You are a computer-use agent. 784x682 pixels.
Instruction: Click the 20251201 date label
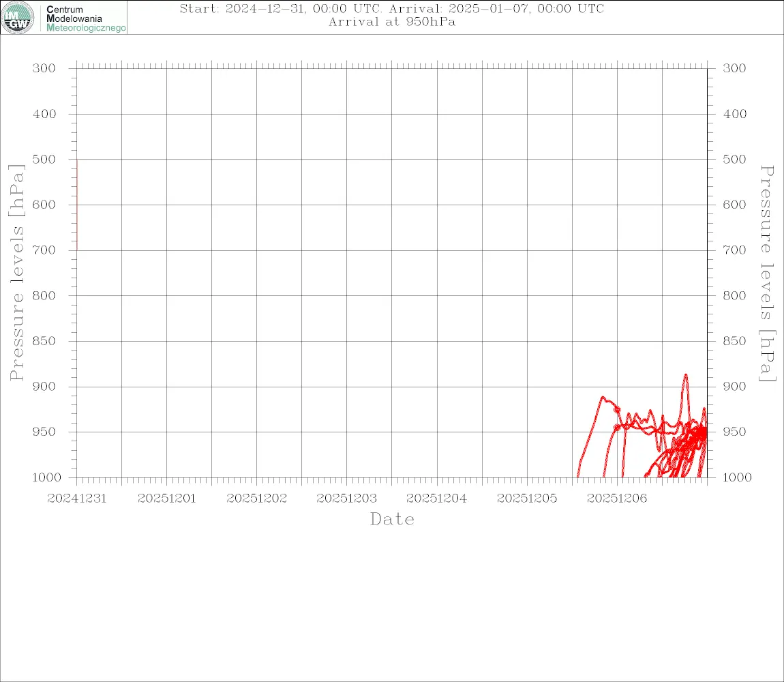[167, 499]
